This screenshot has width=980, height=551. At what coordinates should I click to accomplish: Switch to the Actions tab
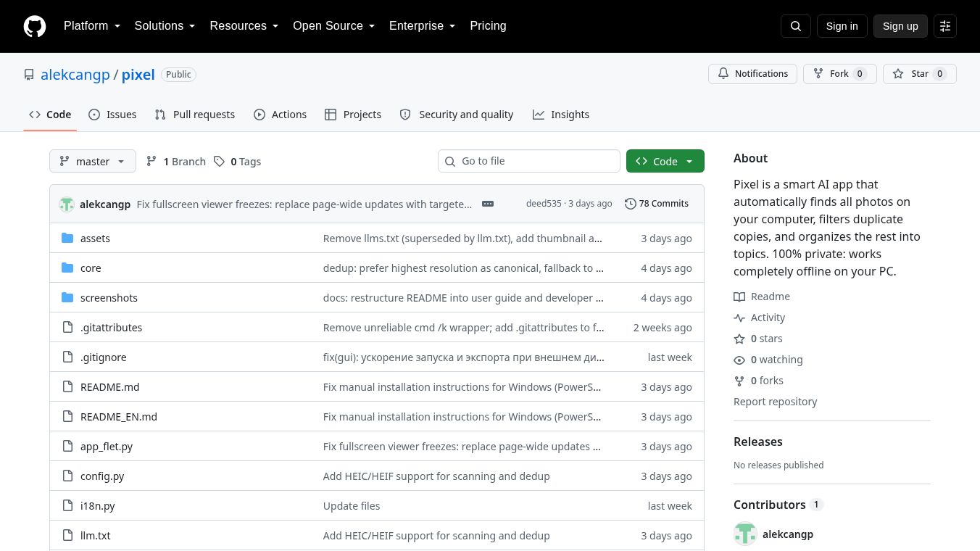281,115
